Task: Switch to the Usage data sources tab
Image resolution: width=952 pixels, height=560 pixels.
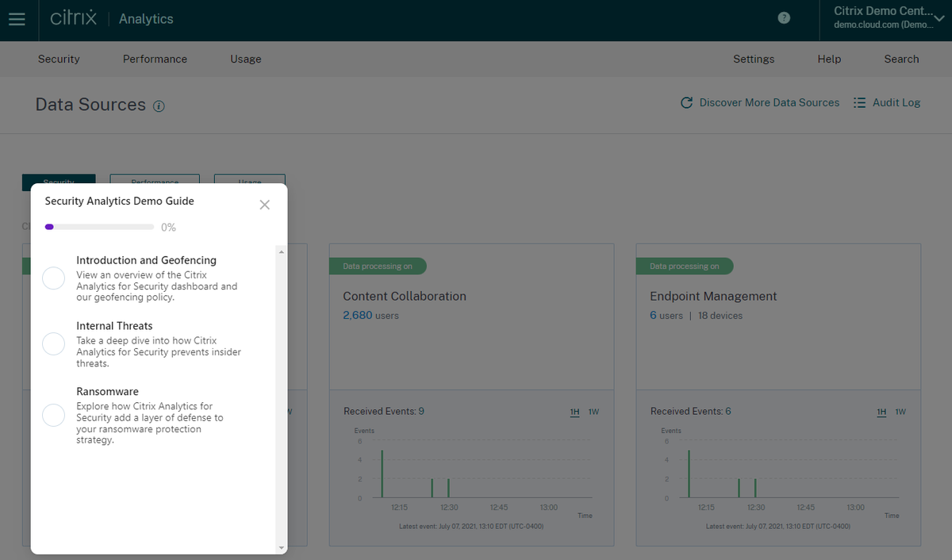Action: coord(250,182)
